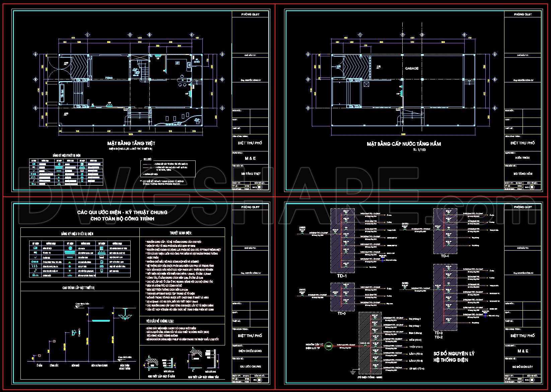The height and width of the screenshot is (392, 551).
Task: Click the green MSB circle symbol
Action: [x=329, y=346]
